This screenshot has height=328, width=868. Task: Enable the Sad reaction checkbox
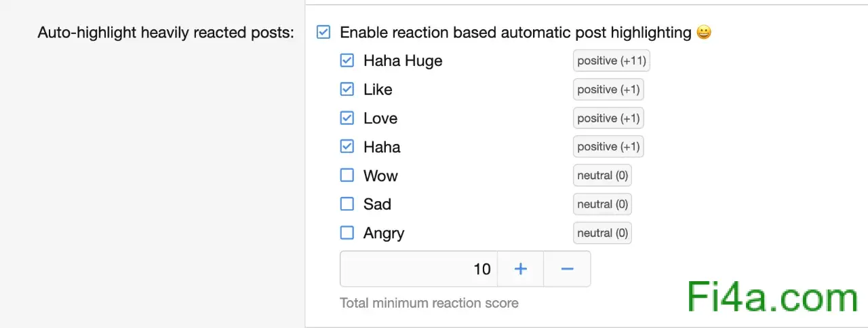(x=347, y=204)
